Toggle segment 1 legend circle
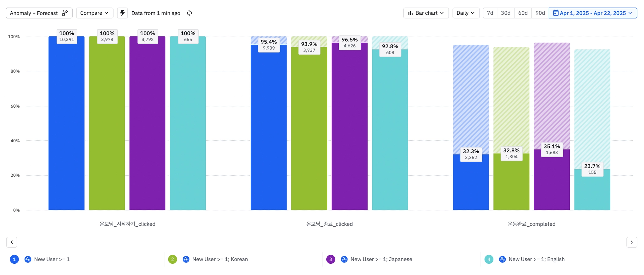This screenshot has width=644, height=275. (x=14, y=259)
